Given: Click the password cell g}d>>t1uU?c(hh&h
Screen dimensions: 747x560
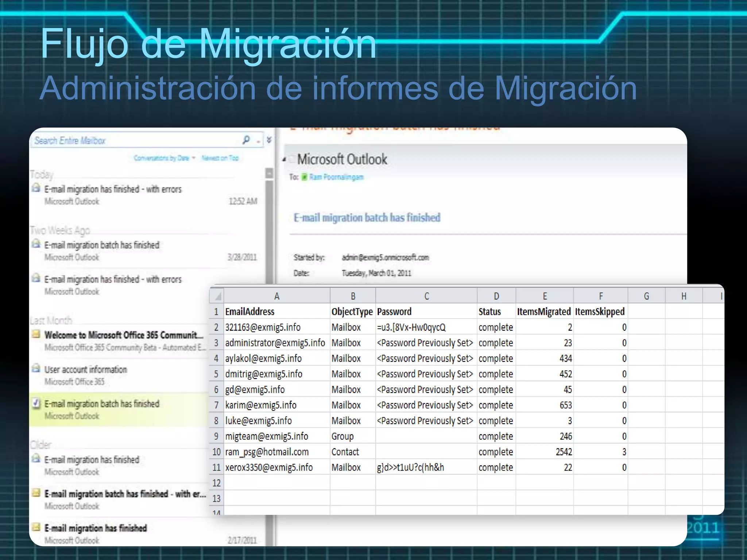Looking at the screenshot, I should [x=426, y=468].
